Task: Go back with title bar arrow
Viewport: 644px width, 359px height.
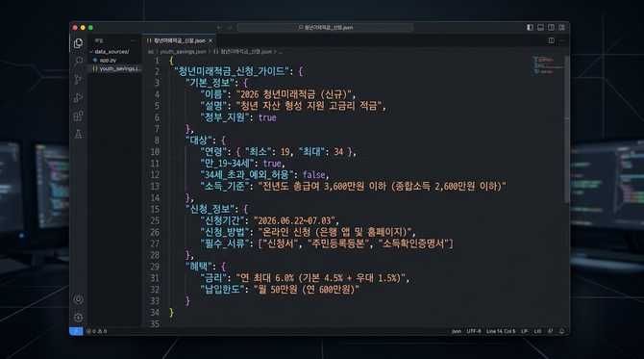Action: pos(219,28)
